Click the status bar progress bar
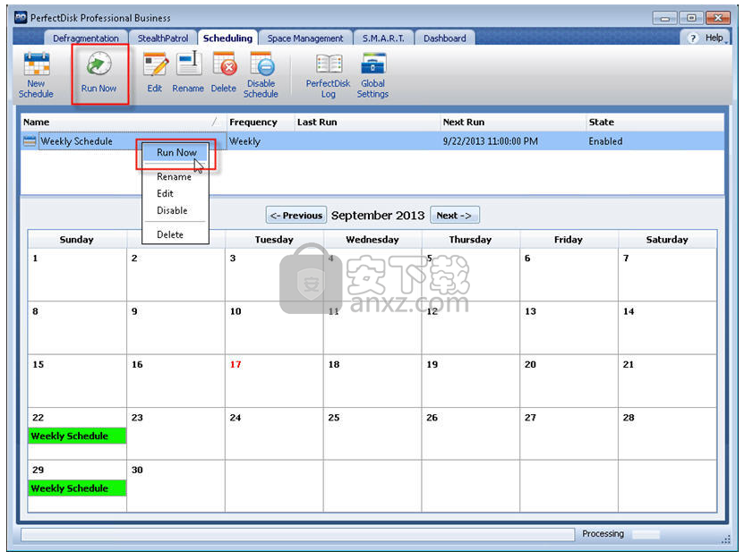The height and width of the screenshot is (560, 753). [298, 535]
